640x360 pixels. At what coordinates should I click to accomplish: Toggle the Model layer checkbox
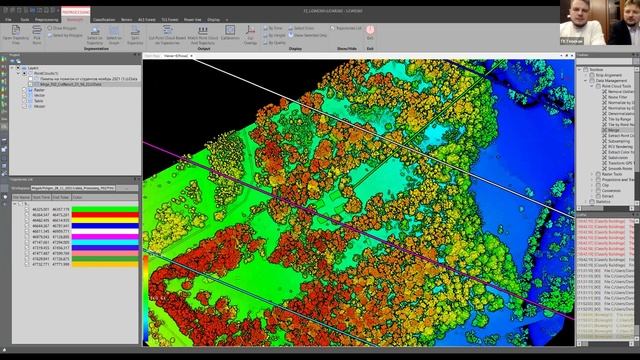pos(24,106)
